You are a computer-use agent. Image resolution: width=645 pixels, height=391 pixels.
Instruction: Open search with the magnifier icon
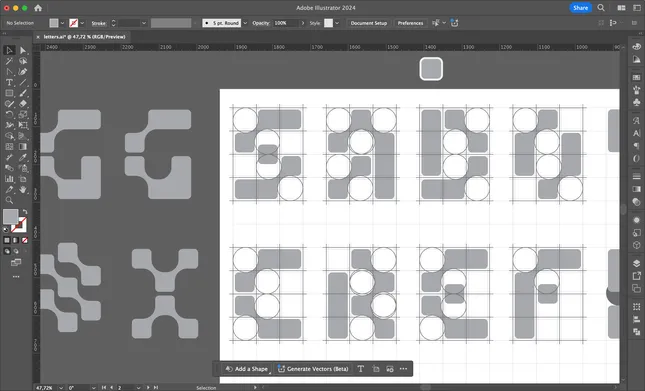[x=601, y=8]
